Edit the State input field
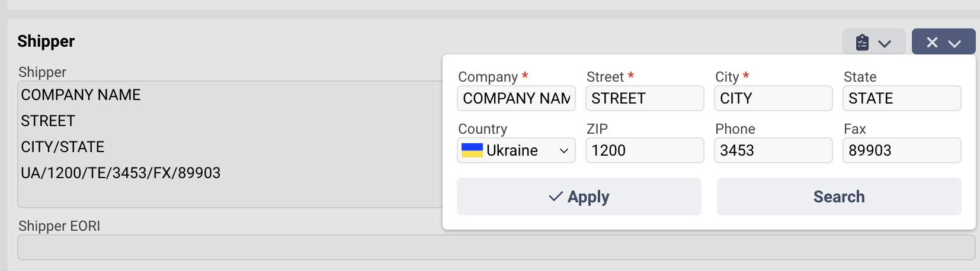Viewport: 980px width, 271px height. point(902,98)
